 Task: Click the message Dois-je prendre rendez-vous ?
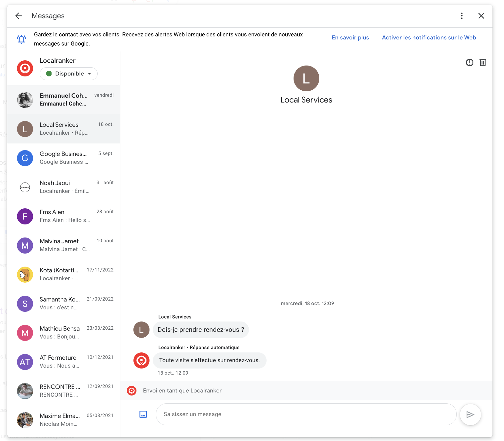(201, 330)
